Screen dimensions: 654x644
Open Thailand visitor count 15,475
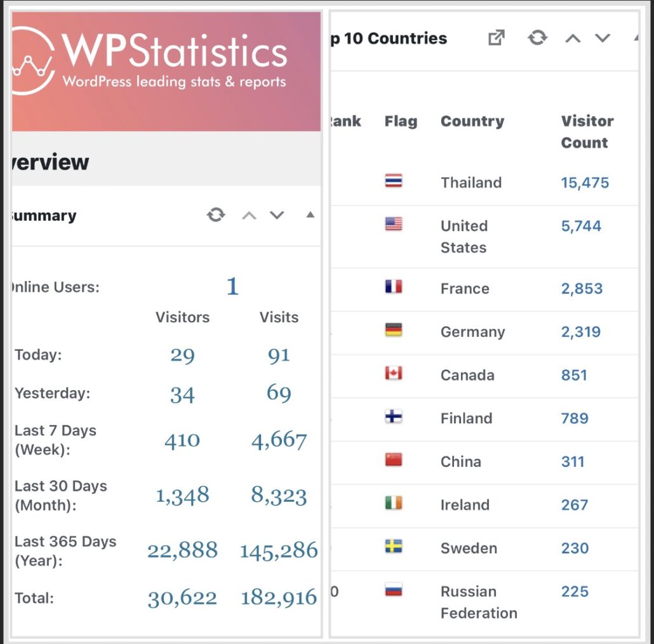click(x=585, y=183)
